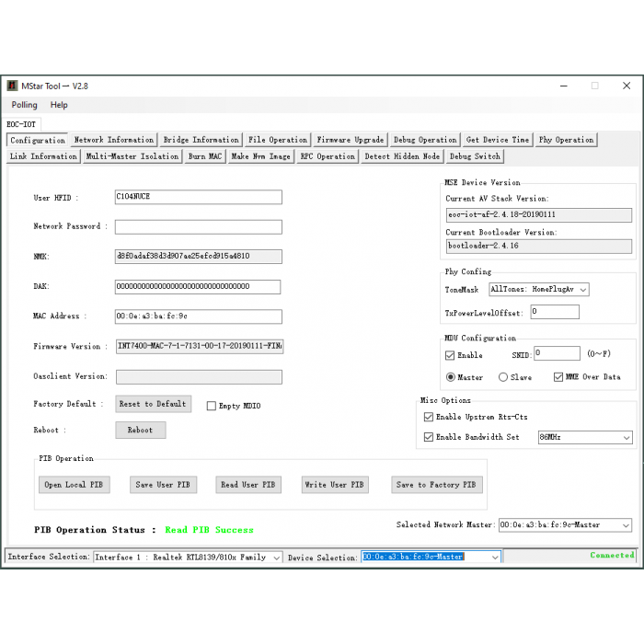Go to Detect Hidden Node tab

[402, 156]
